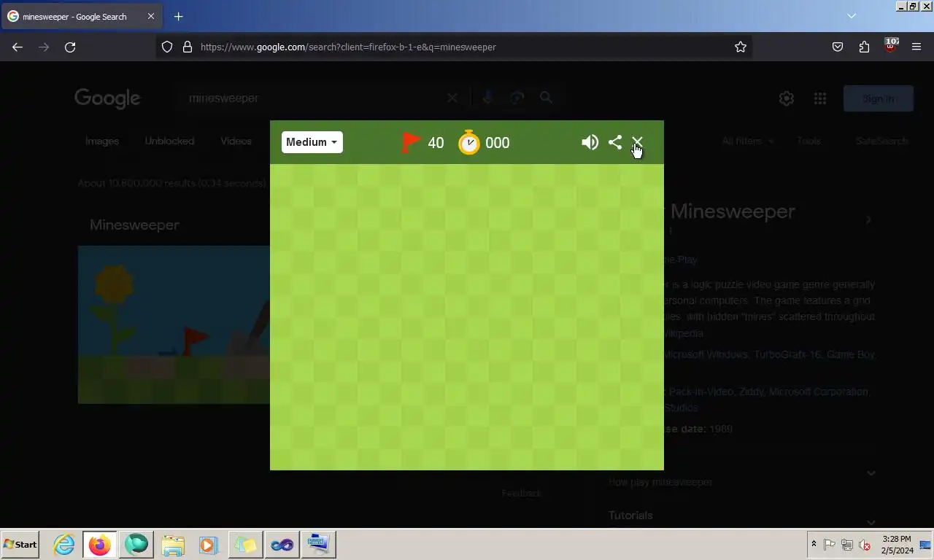Expand the All filters dropdown
Screen dimensions: 934x560
[x=748, y=141]
